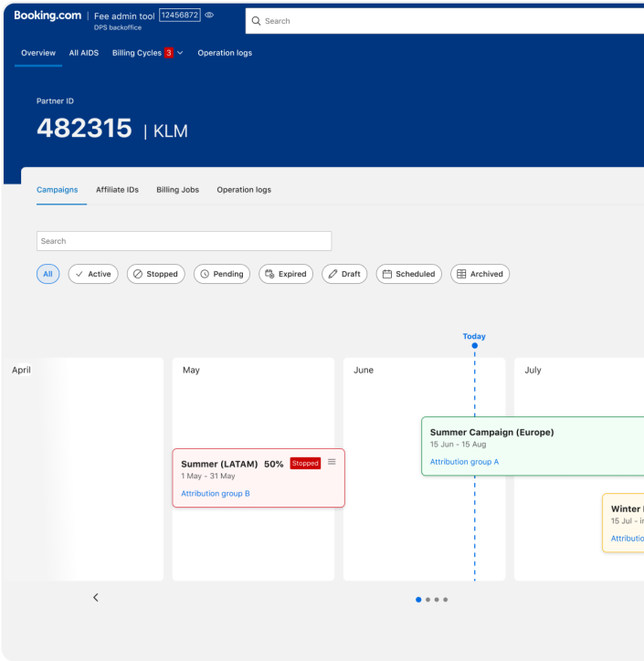Viewport: 644px width, 661px height.
Task: Open All AIDS in top navigation
Action: (84, 53)
